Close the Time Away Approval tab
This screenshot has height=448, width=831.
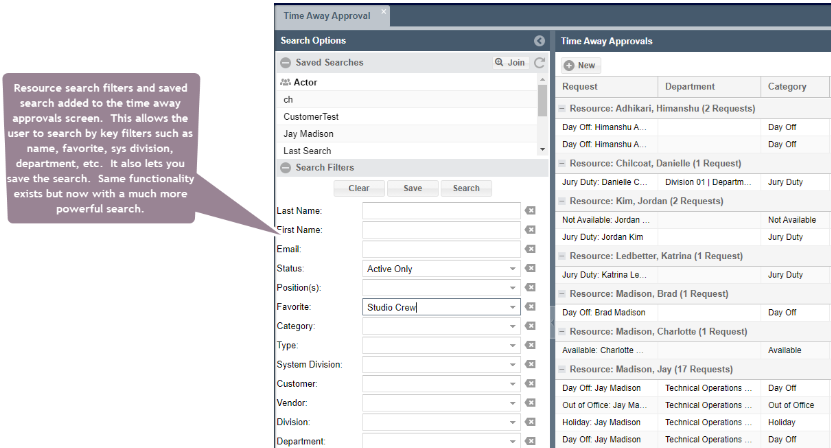(x=384, y=11)
